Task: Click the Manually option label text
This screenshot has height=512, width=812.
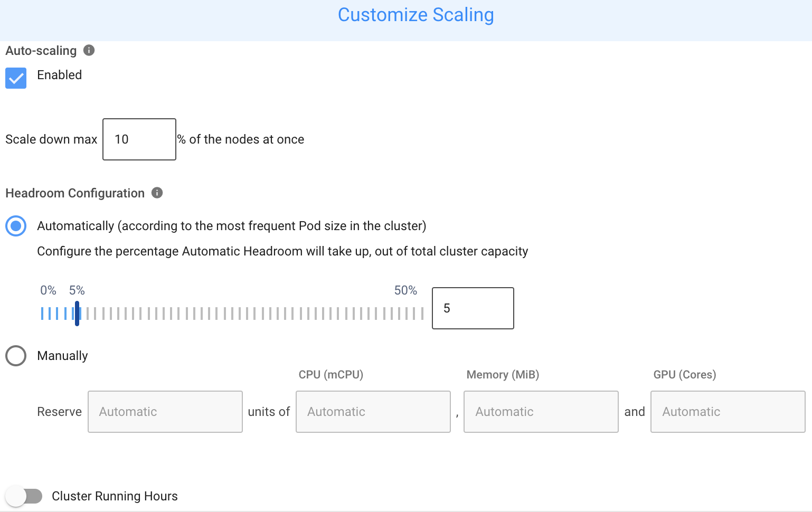Action: click(x=62, y=356)
